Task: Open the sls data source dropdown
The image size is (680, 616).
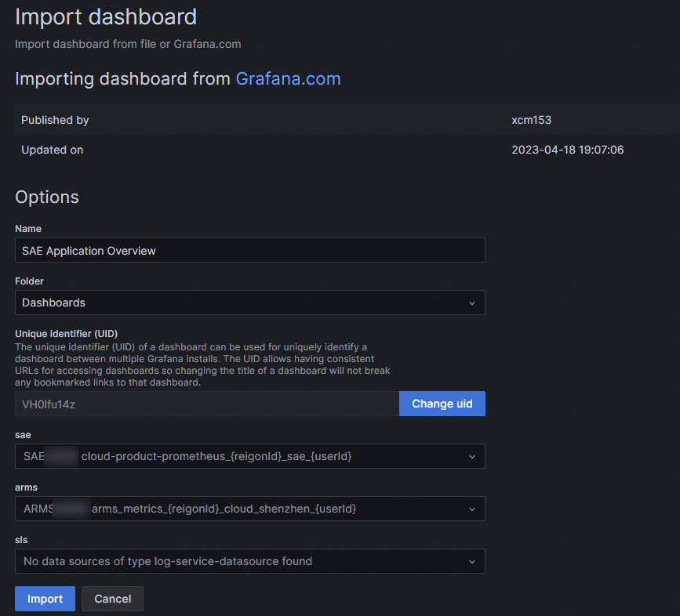Action: [249, 561]
